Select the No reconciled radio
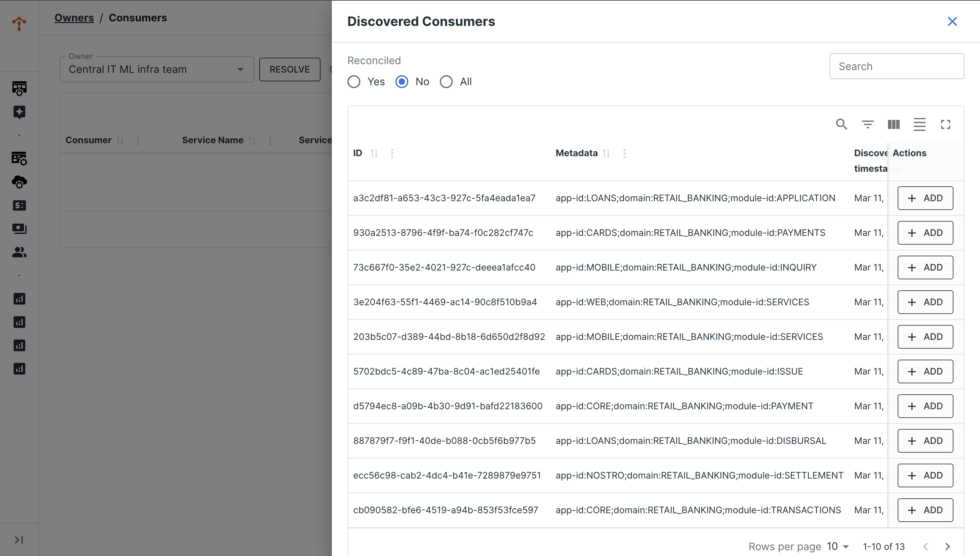The image size is (980, 556). 402,82
